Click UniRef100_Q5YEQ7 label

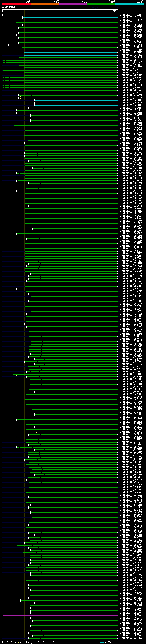[131, 75]
